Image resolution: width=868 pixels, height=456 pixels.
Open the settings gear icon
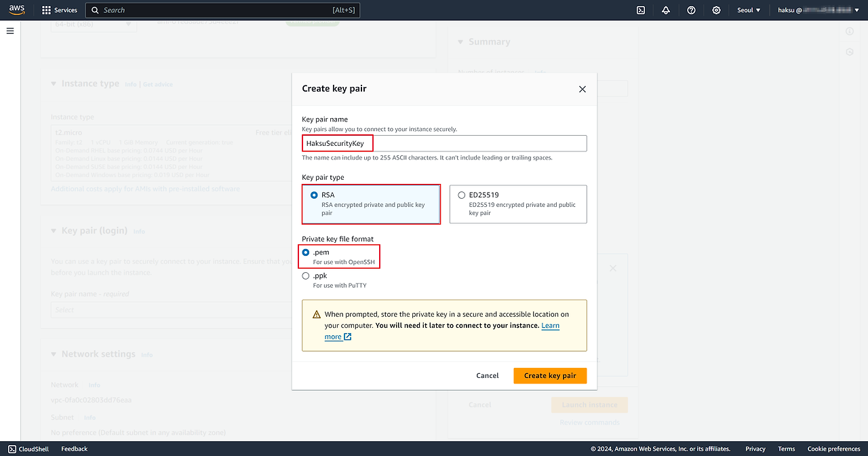click(717, 10)
